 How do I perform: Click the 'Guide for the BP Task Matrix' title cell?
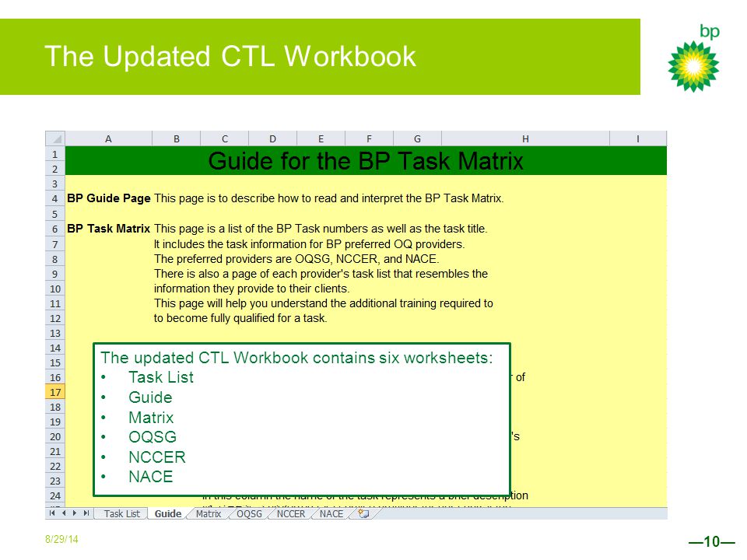[366, 161]
